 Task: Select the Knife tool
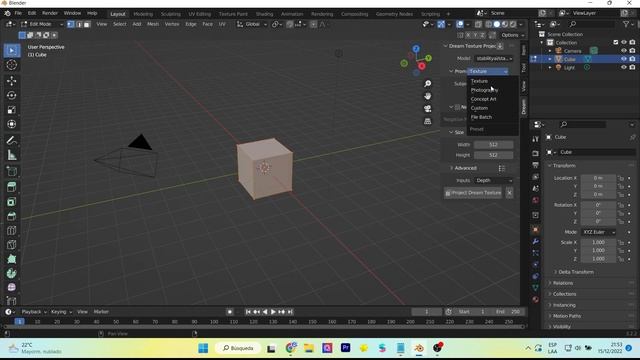(11, 244)
